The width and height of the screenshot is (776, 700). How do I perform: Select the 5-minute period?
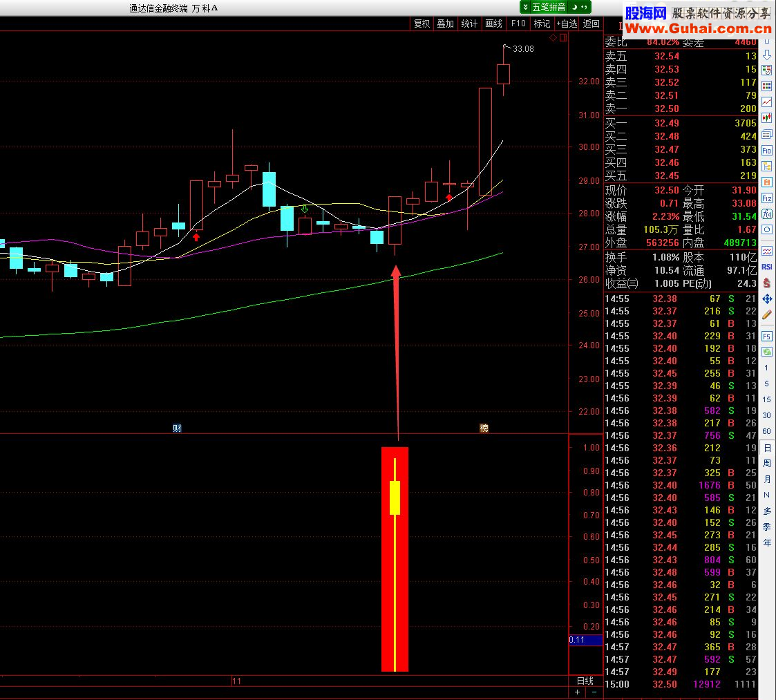click(766, 384)
